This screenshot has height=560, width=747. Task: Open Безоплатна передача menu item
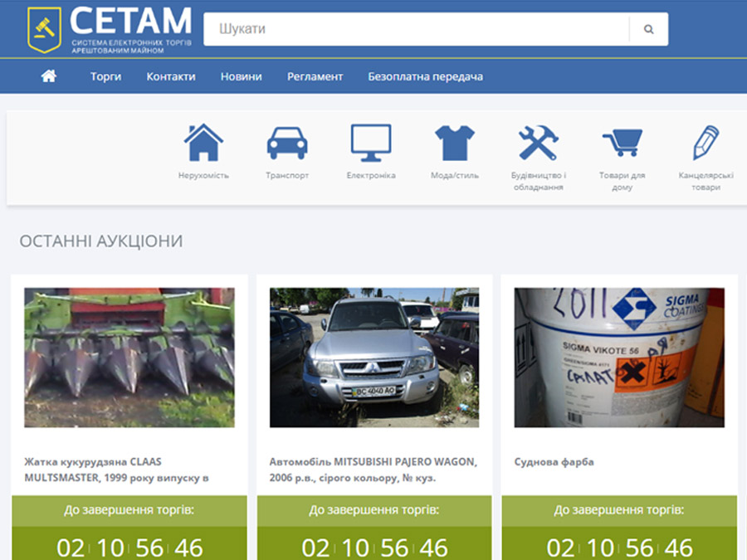(x=425, y=76)
